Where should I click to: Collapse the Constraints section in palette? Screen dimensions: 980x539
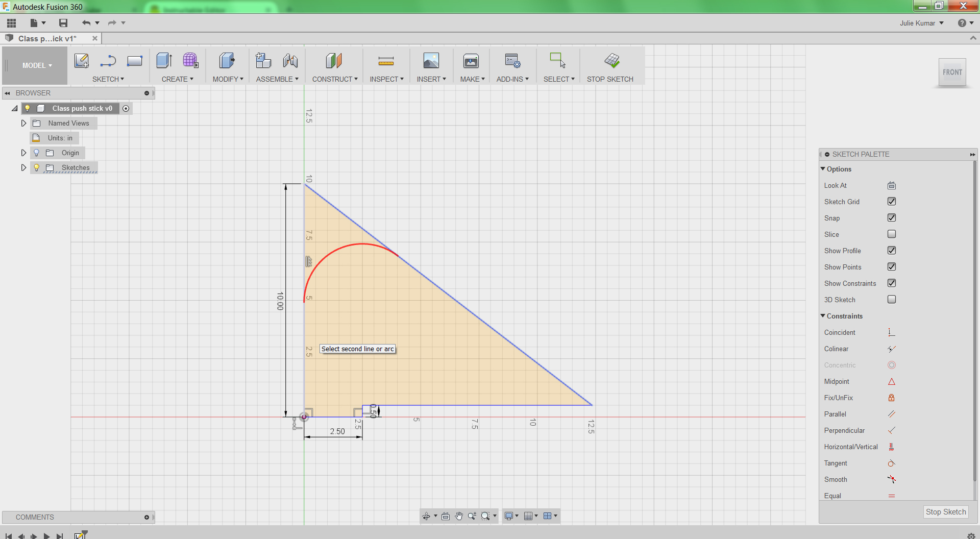click(x=823, y=316)
